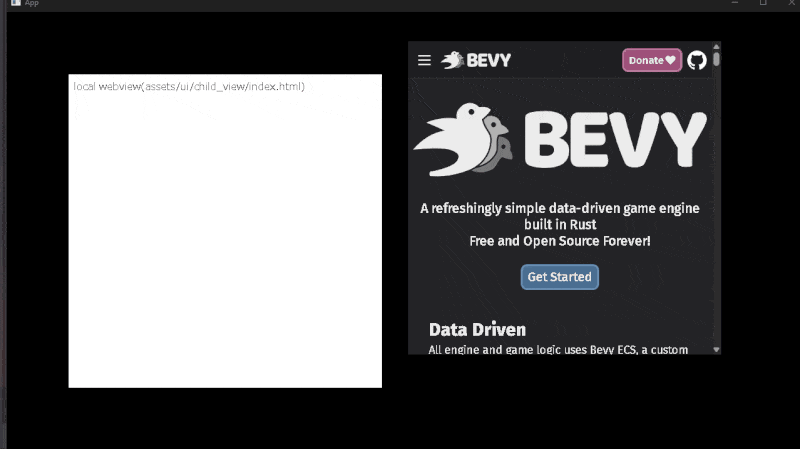Image resolution: width=800 pixels, height=449 pixels.
Task: Click the small bird logo in the navbar
Action: pos(452,60)
